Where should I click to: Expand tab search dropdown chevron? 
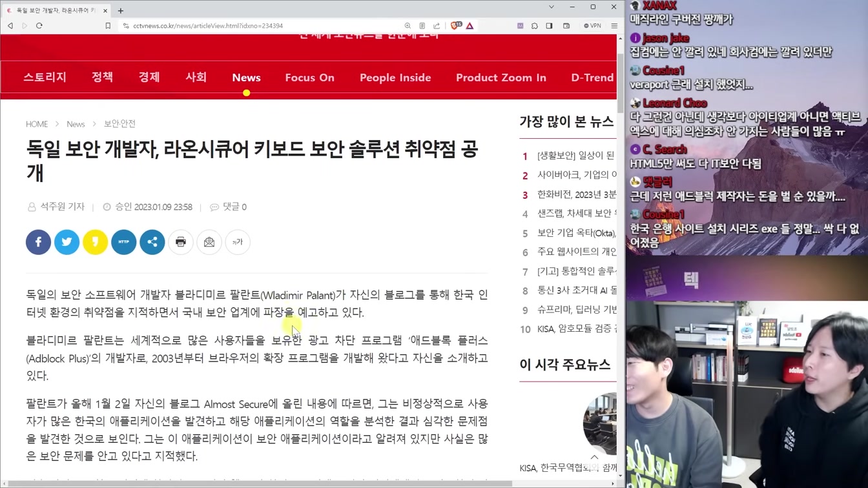coord(551,7)
